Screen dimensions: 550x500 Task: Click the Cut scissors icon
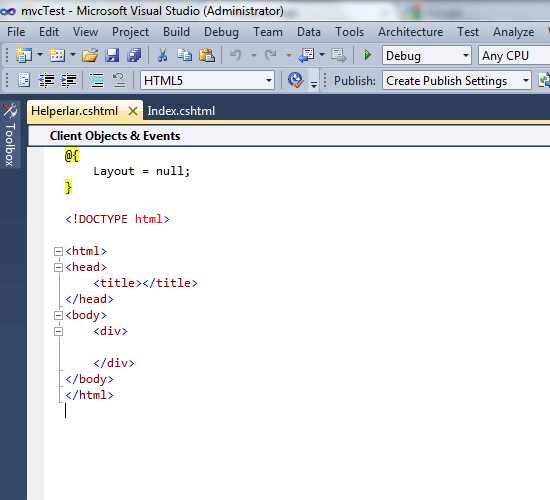pos(162,55)
